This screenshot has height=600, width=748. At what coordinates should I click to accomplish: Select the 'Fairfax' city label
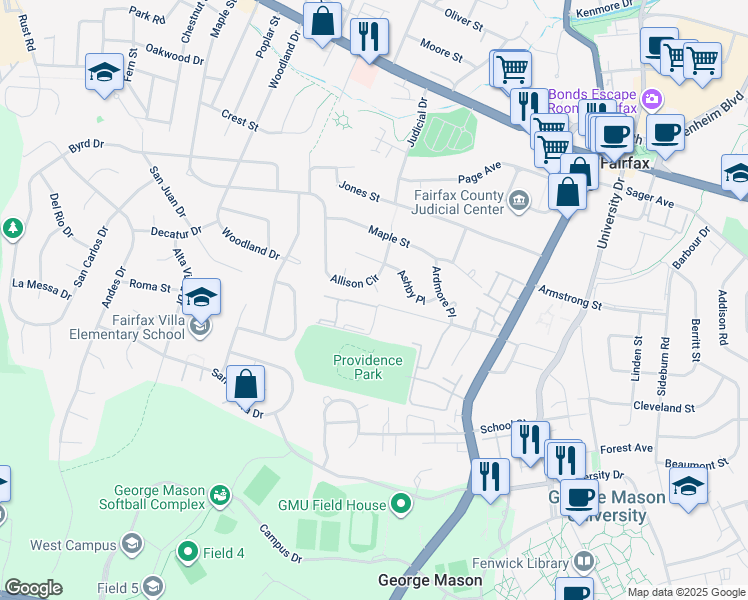click(x=625, y=164)
